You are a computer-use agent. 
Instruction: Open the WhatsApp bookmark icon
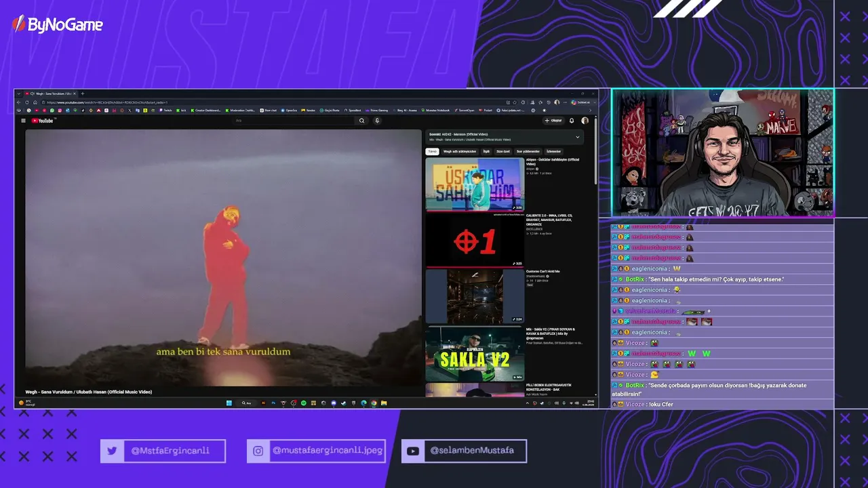52,110
